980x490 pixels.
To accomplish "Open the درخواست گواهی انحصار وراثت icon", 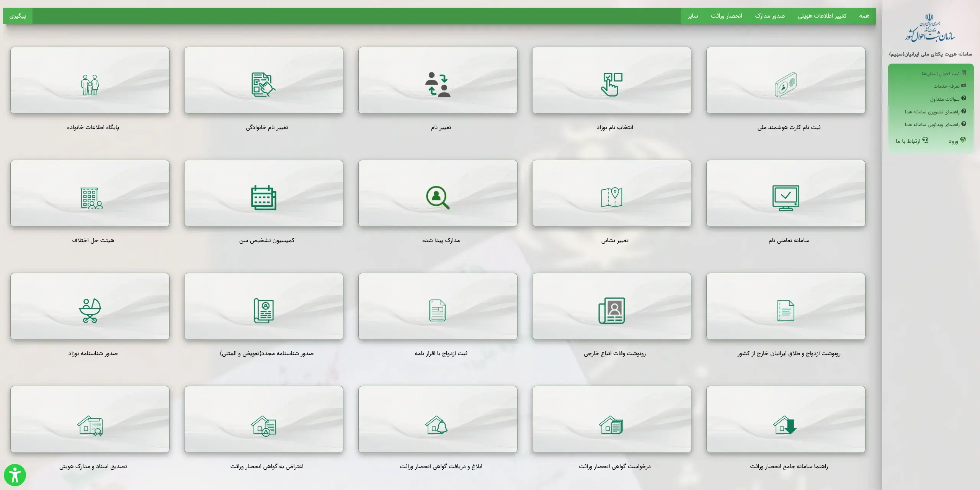I will tap(612, 425).
